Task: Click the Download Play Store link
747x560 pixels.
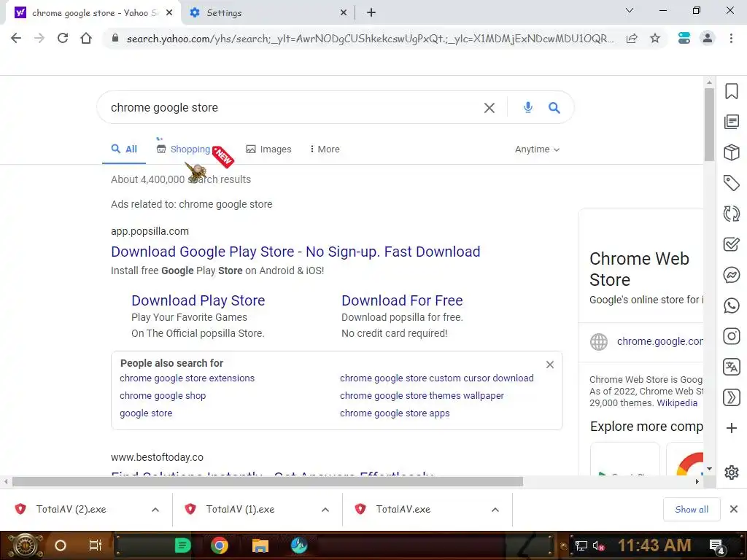Action: 198,300
